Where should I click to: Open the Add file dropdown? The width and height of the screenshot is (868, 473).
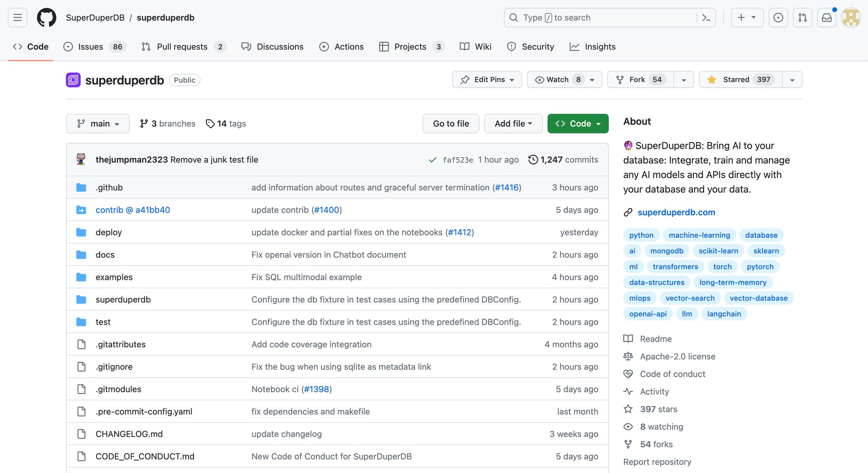coord(513,123)
